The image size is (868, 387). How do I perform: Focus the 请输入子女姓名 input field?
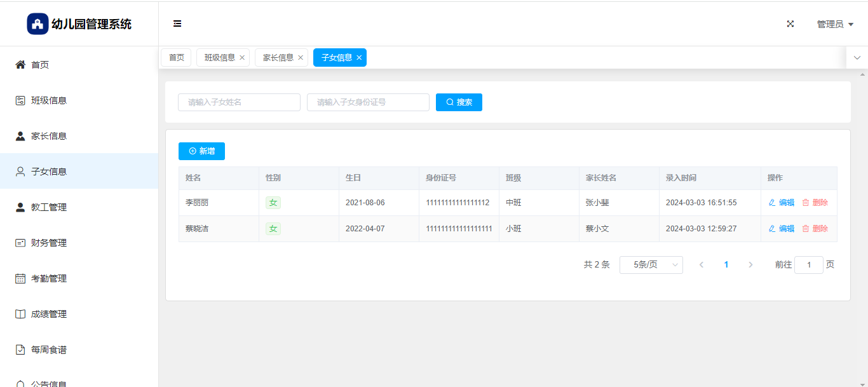(239, 102)
